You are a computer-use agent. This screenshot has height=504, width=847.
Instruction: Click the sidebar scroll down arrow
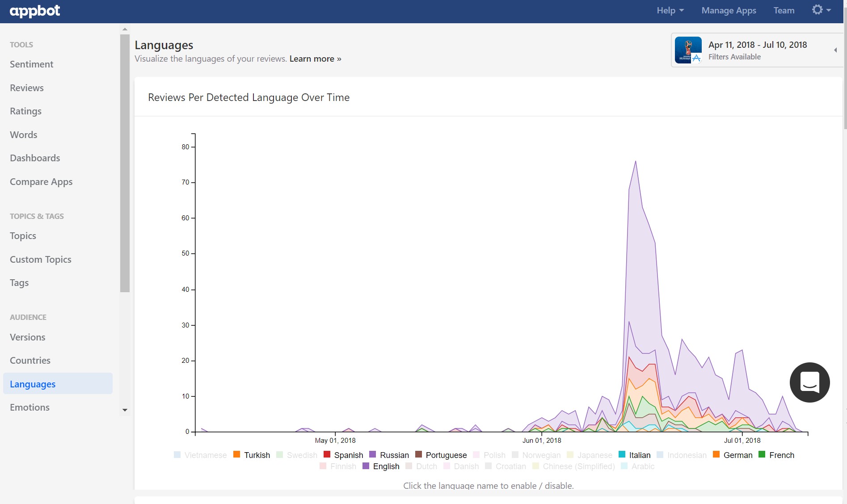(x=125, y=410)
